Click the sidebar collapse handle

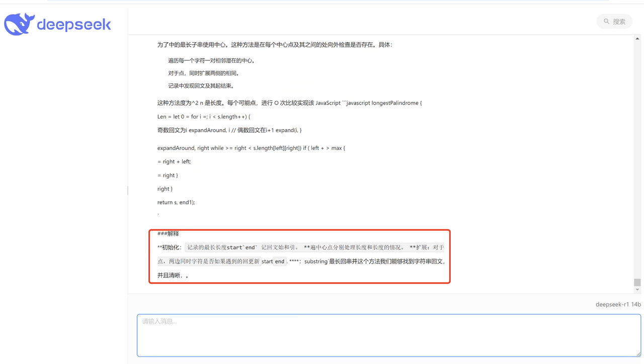[x=128, y=190]
